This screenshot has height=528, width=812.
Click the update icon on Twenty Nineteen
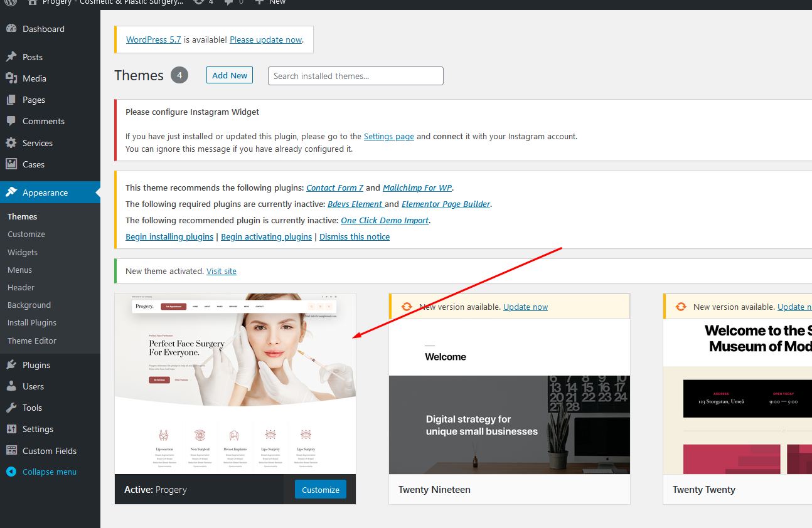click(x=407, y=307)
